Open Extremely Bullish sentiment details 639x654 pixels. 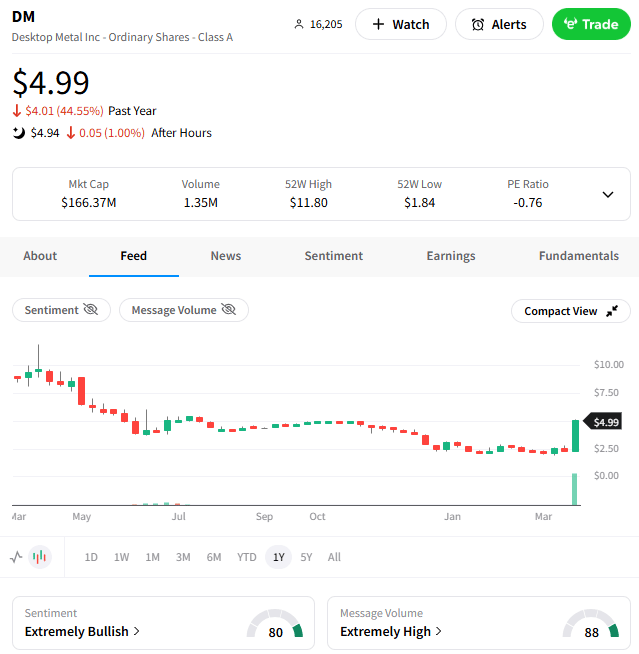point(82,631)
